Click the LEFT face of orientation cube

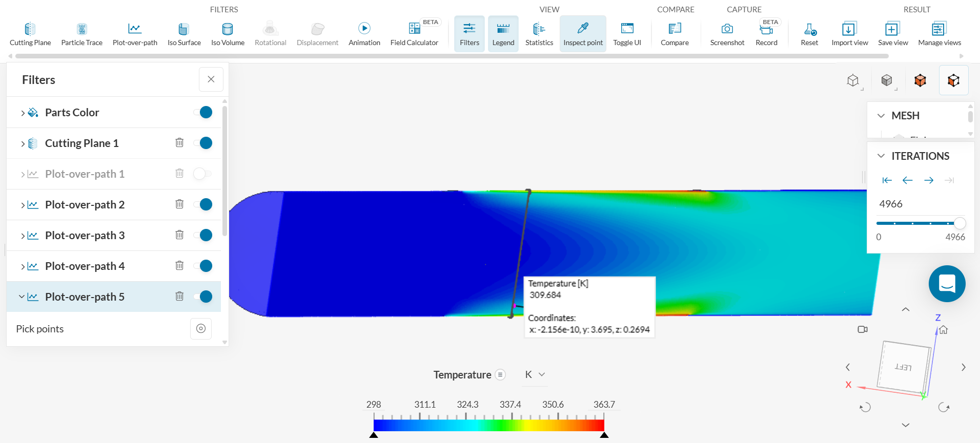(904, 367)
